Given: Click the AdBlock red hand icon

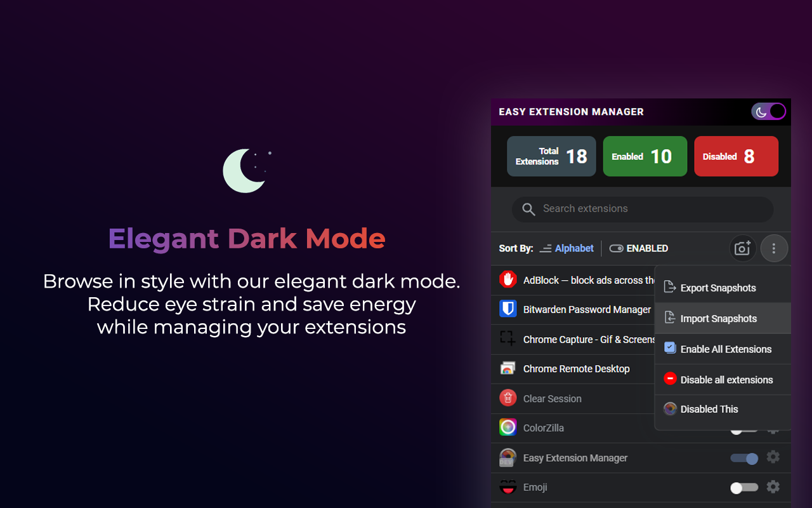Looking at the screenshot, I should click(507, 279).
